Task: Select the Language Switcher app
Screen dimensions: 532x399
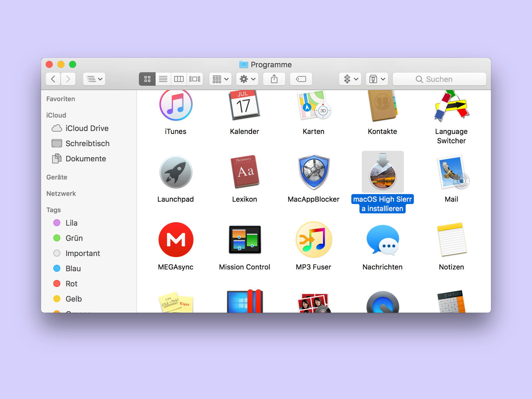Action: 451,105
